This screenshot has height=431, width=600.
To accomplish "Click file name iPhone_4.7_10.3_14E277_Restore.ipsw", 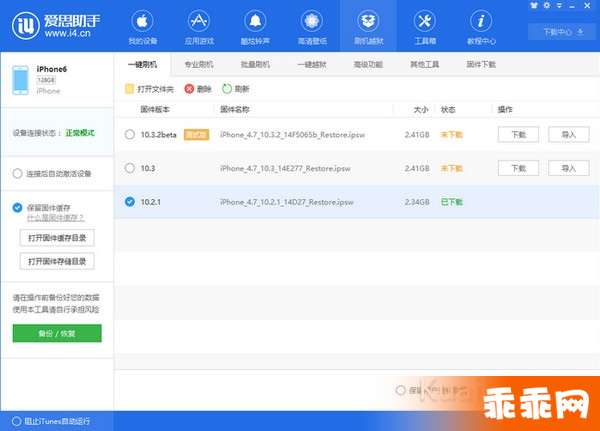I will pos(285,168).
